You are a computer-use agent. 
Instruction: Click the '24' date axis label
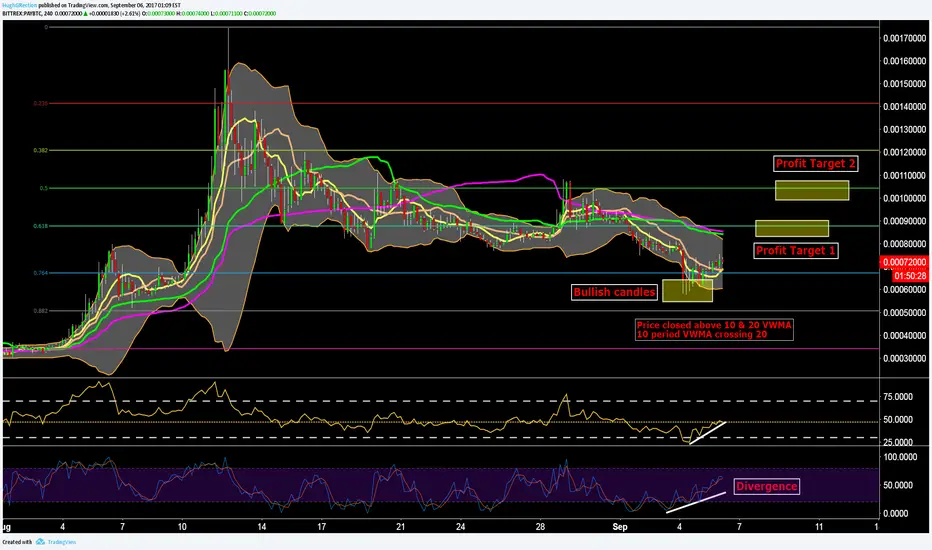pos(461,527)
